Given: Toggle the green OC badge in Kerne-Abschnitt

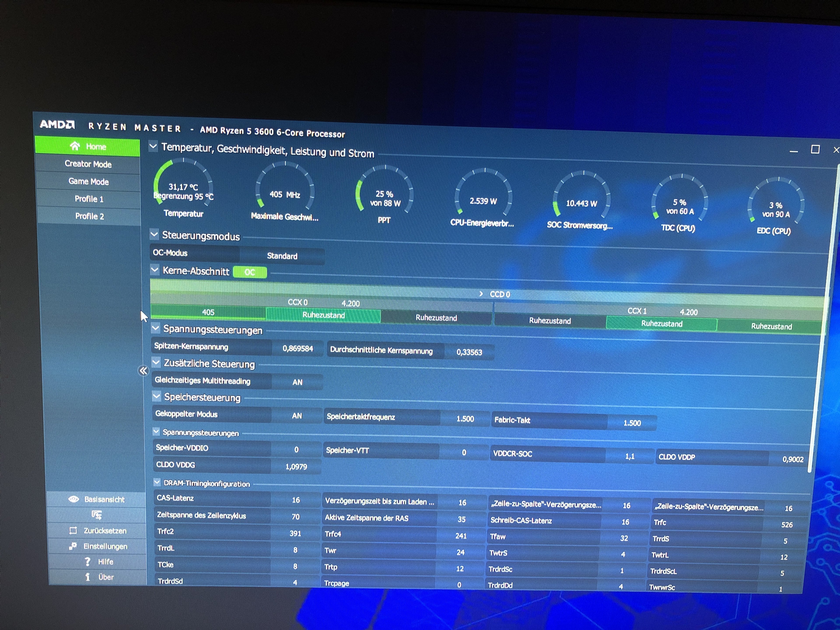Looking at the screenshot, I should tap(250, 272).
